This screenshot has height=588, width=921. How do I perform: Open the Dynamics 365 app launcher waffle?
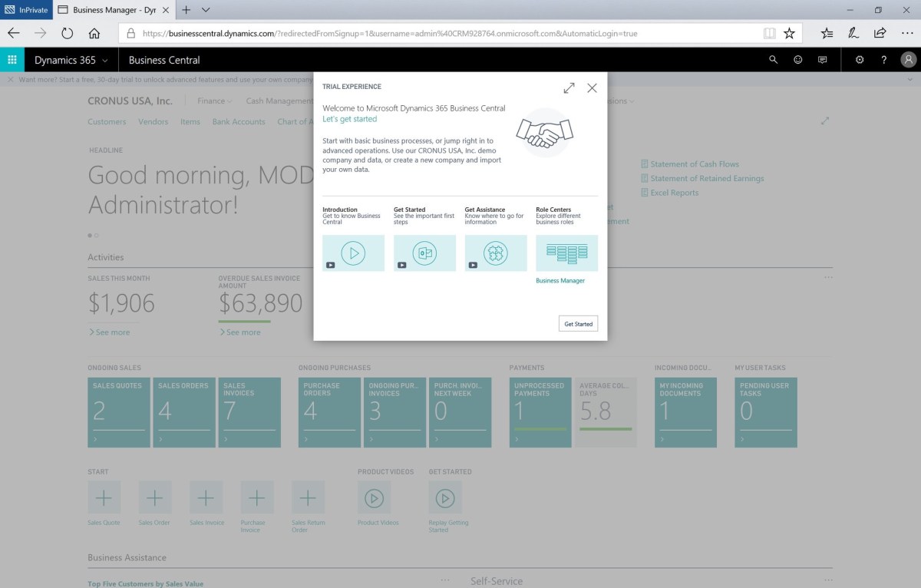12,59
